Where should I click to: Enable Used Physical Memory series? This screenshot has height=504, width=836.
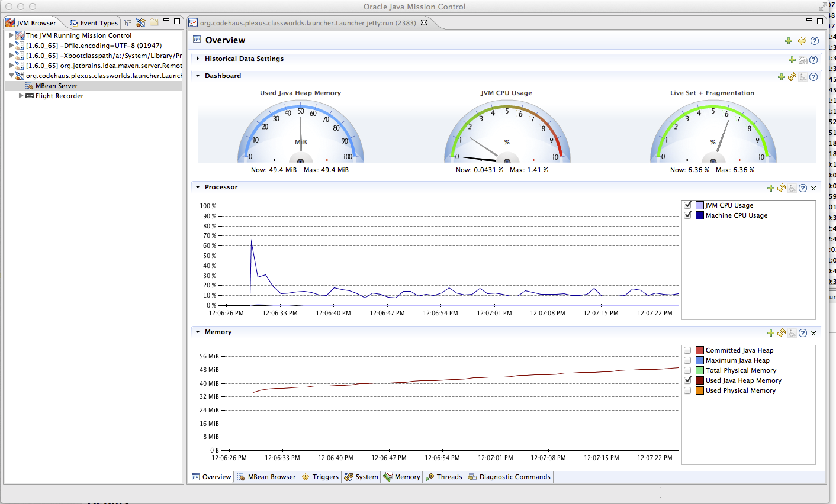click(x=687, y=390)
